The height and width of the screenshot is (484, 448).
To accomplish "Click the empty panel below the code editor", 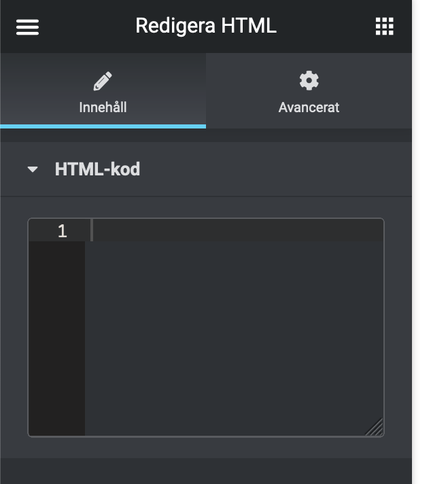I will coord(205,470).
